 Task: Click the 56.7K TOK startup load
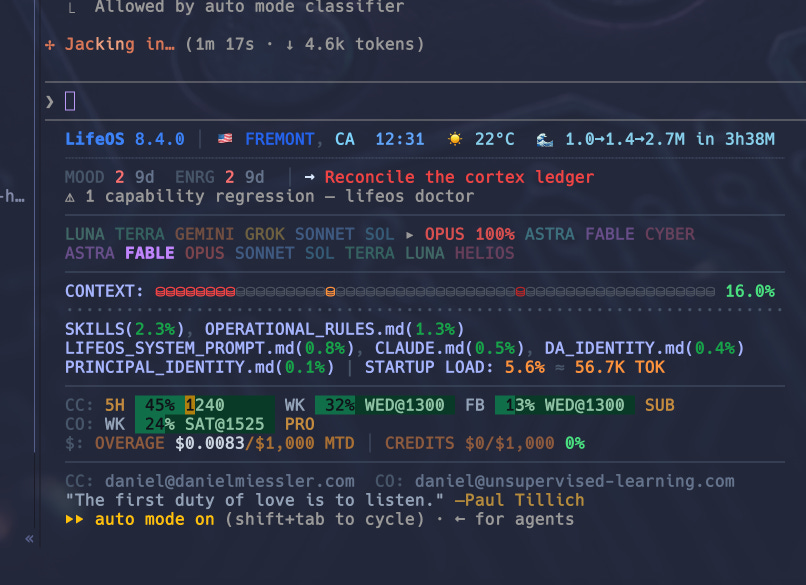coord(619,367)
